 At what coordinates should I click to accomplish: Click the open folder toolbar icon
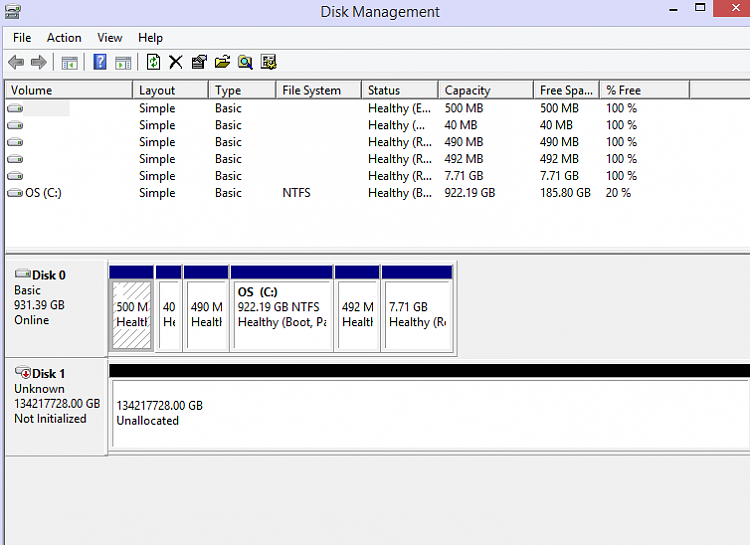(222, 62)
